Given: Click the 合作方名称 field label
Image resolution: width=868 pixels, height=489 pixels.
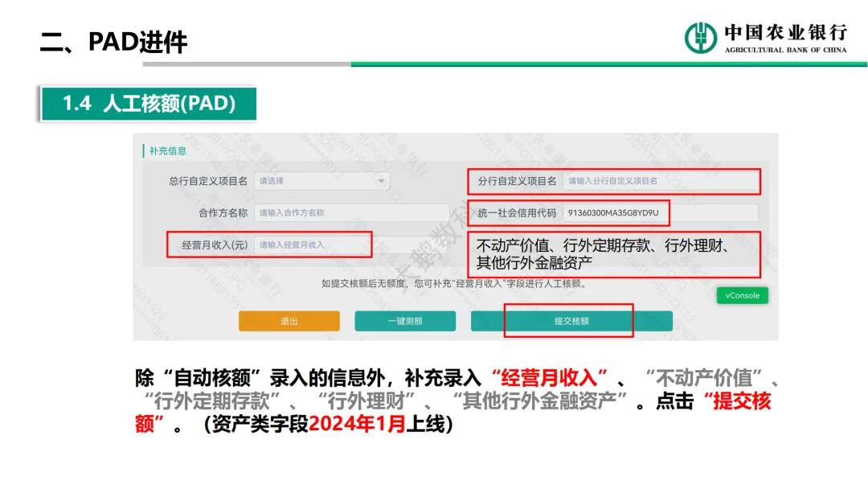Looking at the screenshot, I should point(223,213).
